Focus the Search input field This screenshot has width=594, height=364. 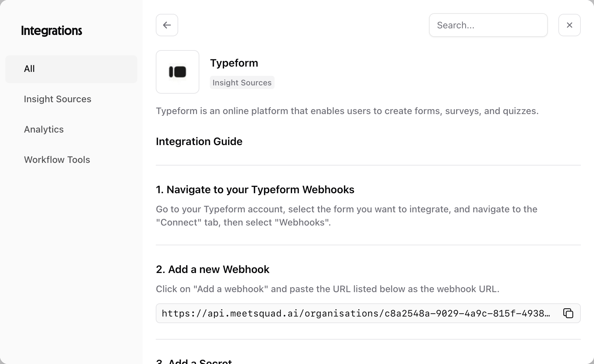tap(488, 25)
